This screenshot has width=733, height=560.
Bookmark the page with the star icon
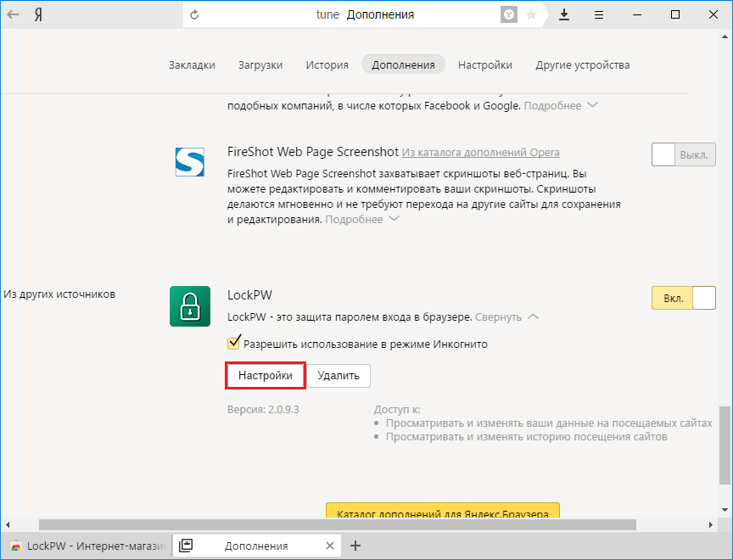531,14
